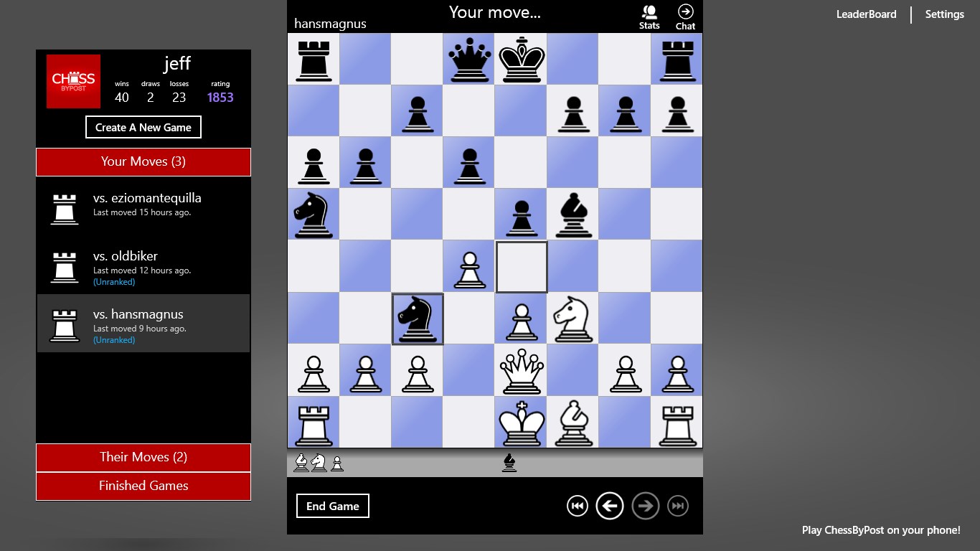
Task: Skip to the last move button
Action: point(677,506)
